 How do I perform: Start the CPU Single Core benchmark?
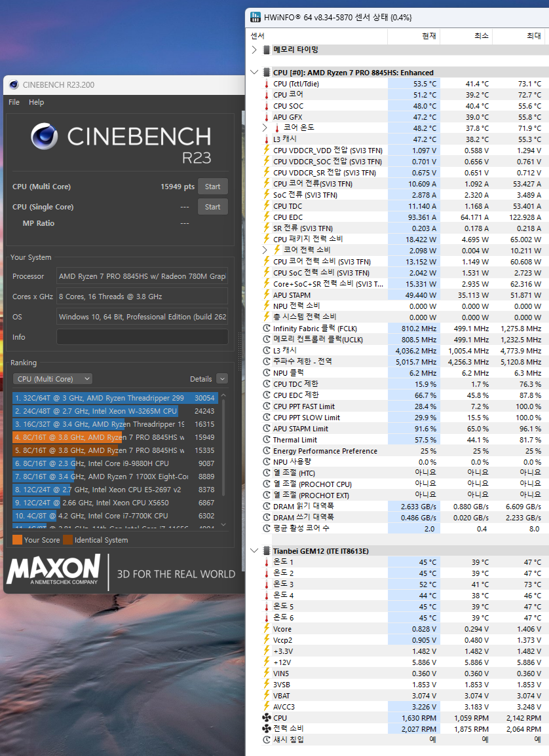point(212,207)
